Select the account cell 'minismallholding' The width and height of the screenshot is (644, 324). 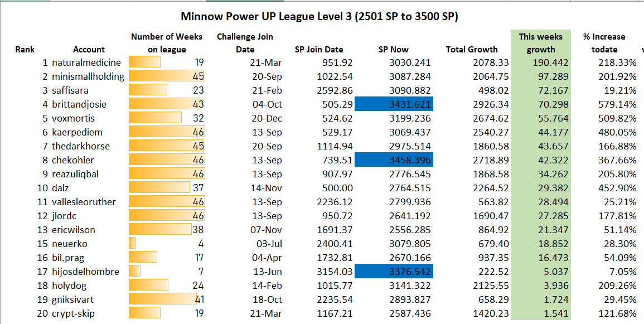[x=88, y=77]
